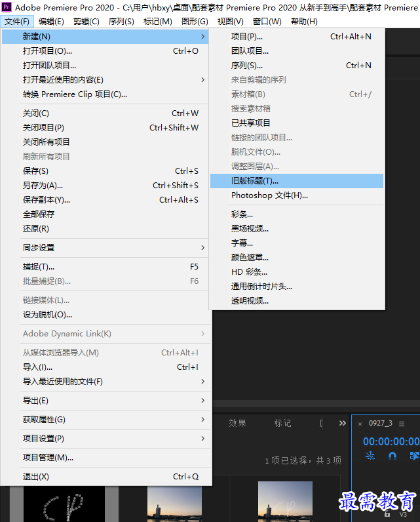Expand the 同步设置 submenu arrow

point(203,248)
